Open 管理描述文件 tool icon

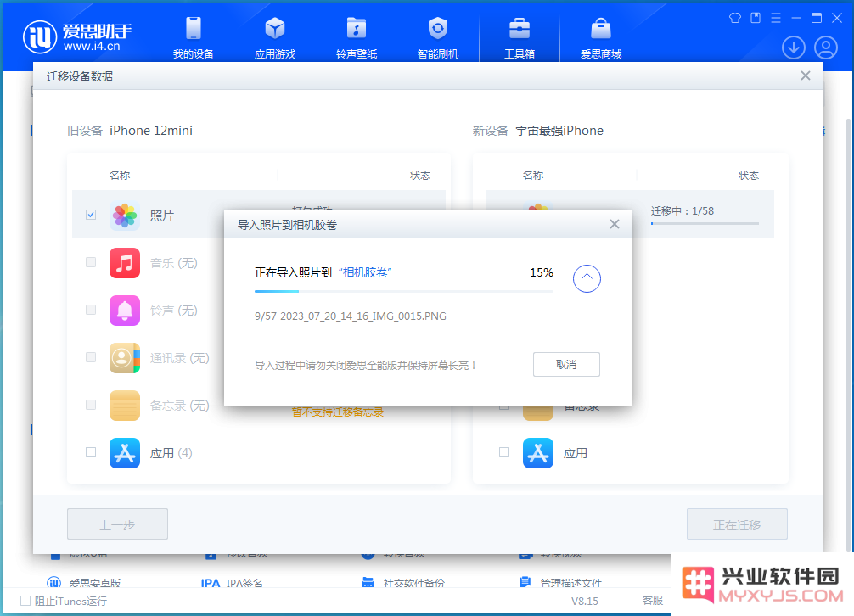(525, 582)
